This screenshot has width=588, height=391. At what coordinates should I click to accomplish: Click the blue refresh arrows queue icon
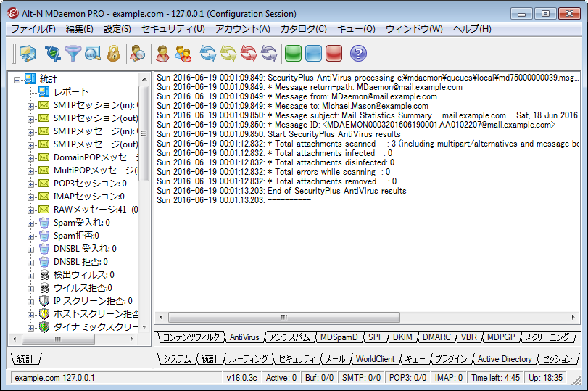[208, 53]
